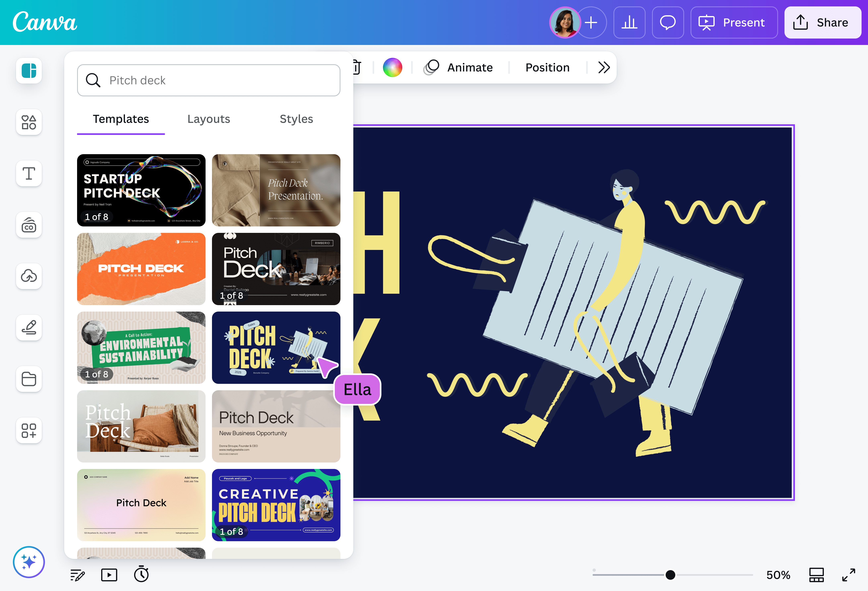
Task: Open the Uploads cloud icon
Action: [29, 276]
